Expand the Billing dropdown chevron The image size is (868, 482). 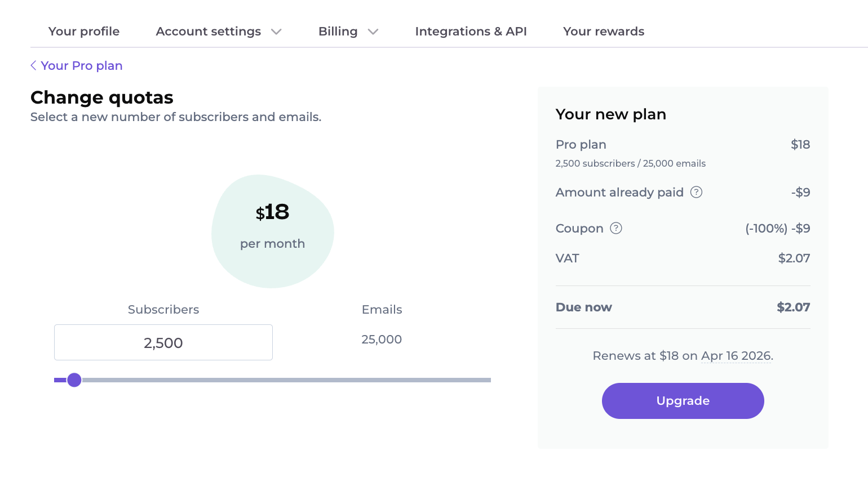tap(373, 32)
